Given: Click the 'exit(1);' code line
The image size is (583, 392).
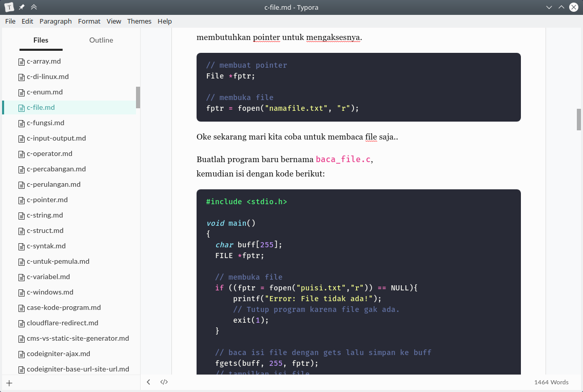Looking at the screenshot, I should [x=251, y=320].
